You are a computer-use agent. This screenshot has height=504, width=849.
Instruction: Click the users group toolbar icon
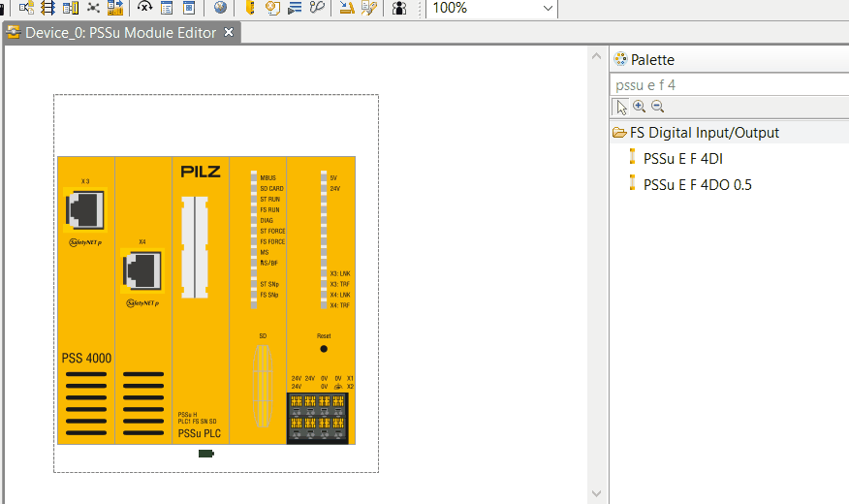click(x=399, y=8)
